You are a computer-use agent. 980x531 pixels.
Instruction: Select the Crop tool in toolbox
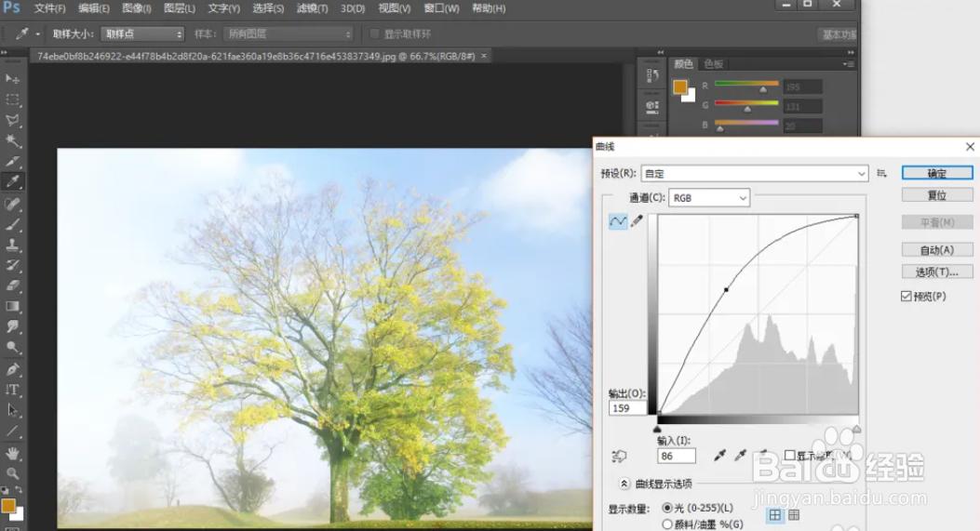tap(12, 161)
